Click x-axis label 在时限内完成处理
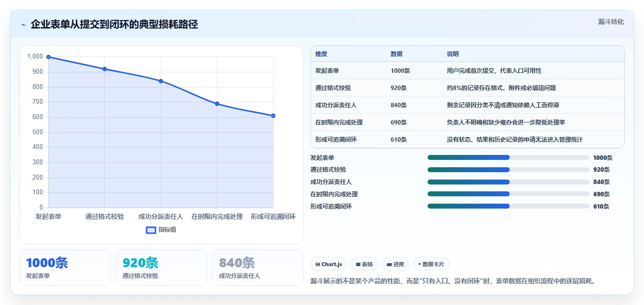 pyautogui.click(x=217, y=216)
